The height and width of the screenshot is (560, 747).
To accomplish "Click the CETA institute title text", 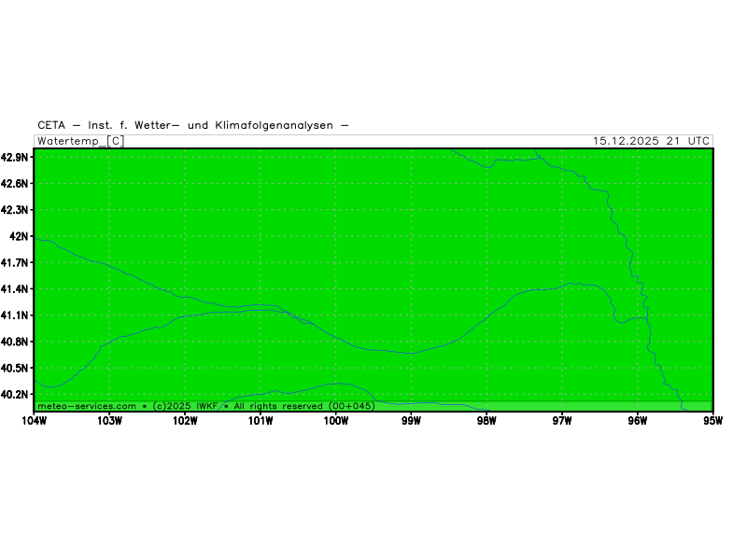I will [x=193, y=125].
